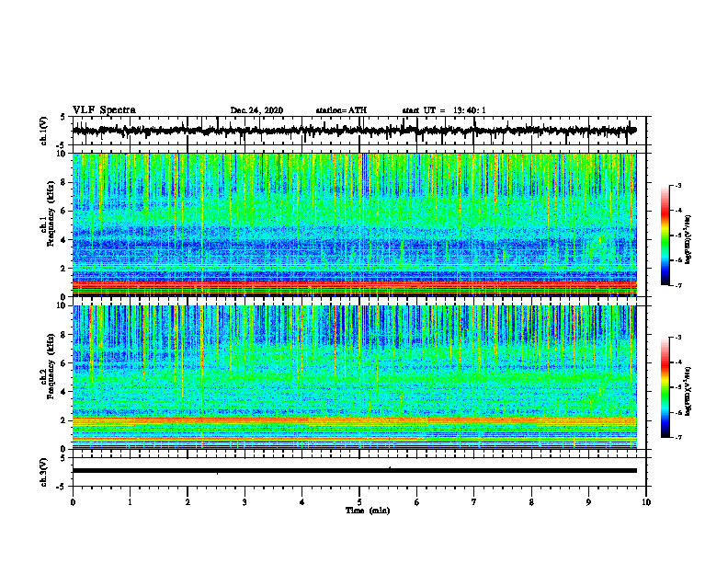Click the time axis tick label "6"
The height and width of the screenshot is (563, 728).
click(417, 502)
